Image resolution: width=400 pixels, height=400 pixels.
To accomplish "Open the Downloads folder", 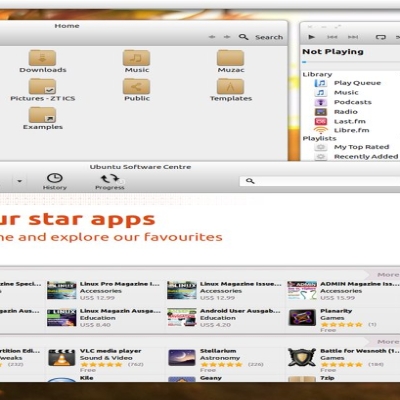I will point(43,61).
